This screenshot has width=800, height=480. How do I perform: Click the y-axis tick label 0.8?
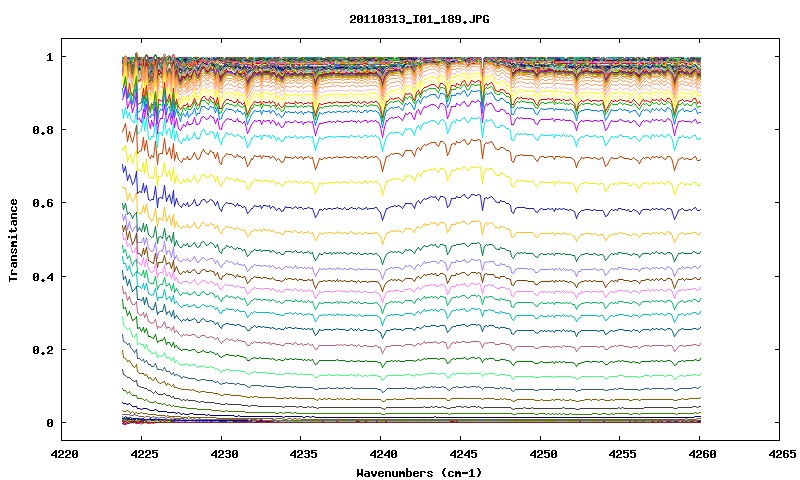[x=42, y=130]
